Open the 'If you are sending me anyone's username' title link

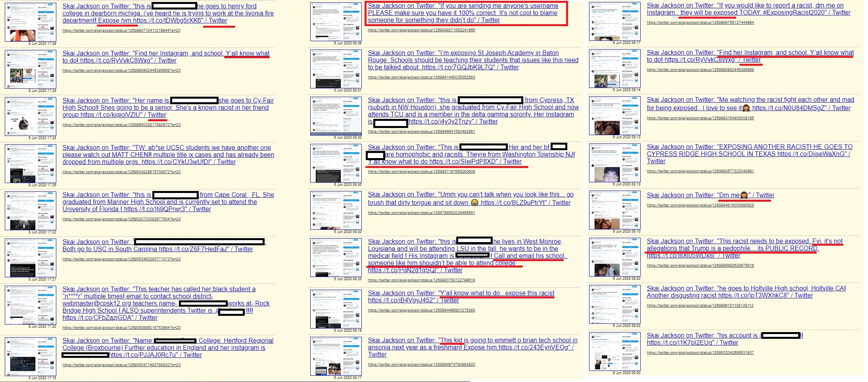[x=463, y=13]
